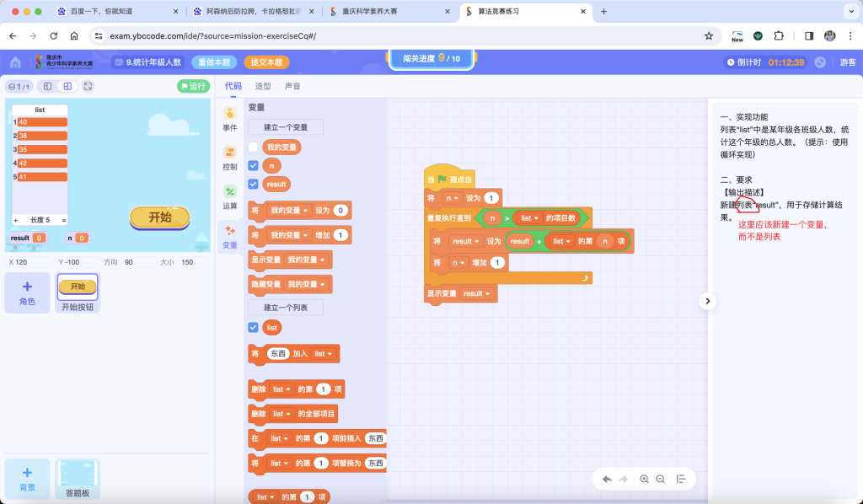The height and width of the screenshot is (504, 863).
Task: Open n dropdown in workspace 将 n 设为 1 block
Action: coord(453,198)
